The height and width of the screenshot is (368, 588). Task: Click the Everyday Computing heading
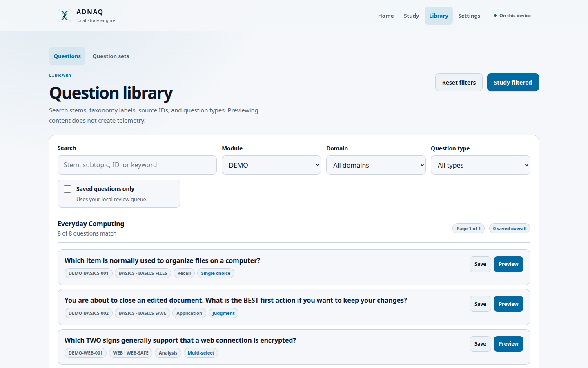[x=91, y=224]
